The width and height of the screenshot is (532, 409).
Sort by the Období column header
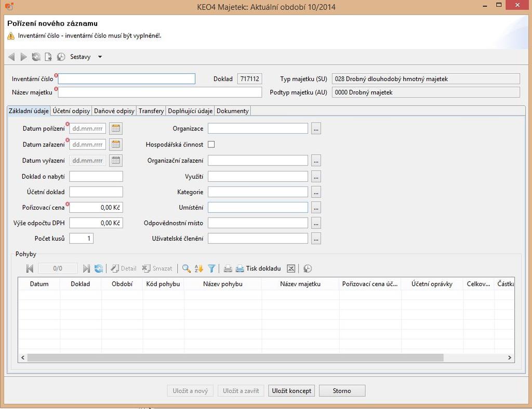pos(122,284)
